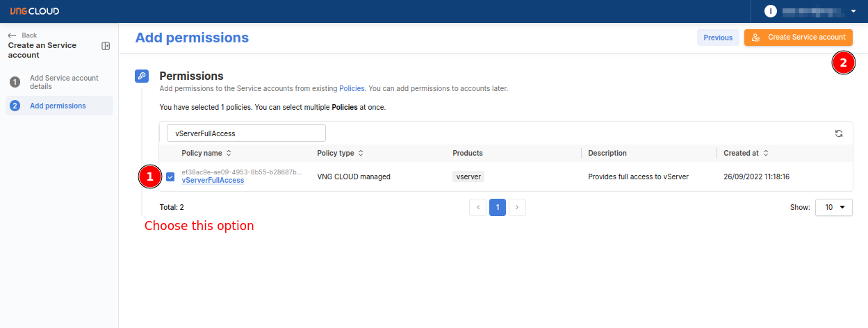Screen dimensions: 868x328
Task: Go to previous page arrow
Action: pos(477,207)
